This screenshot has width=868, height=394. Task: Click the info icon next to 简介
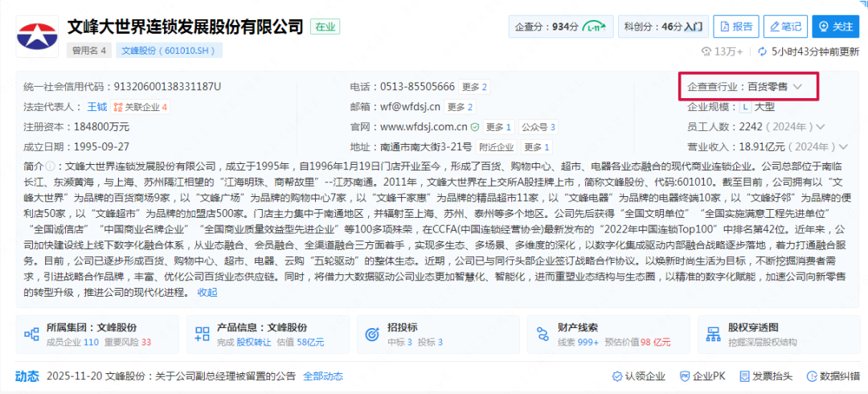click(x=49, y=166)
